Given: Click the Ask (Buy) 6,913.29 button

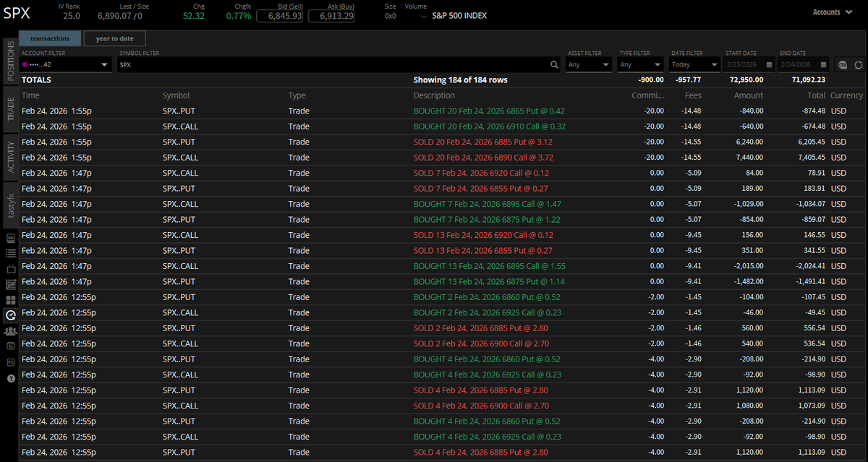Looking at the screenshot, I should [332, 16].
